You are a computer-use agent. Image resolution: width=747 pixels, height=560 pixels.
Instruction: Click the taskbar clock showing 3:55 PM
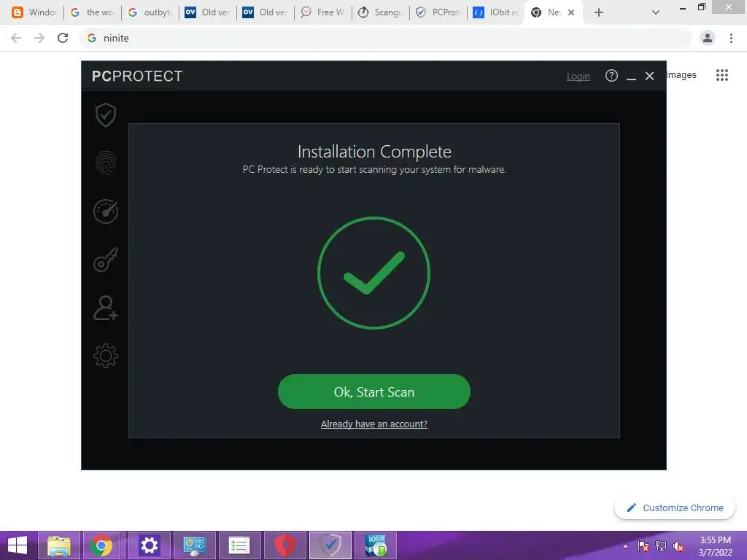click(715, 546)
